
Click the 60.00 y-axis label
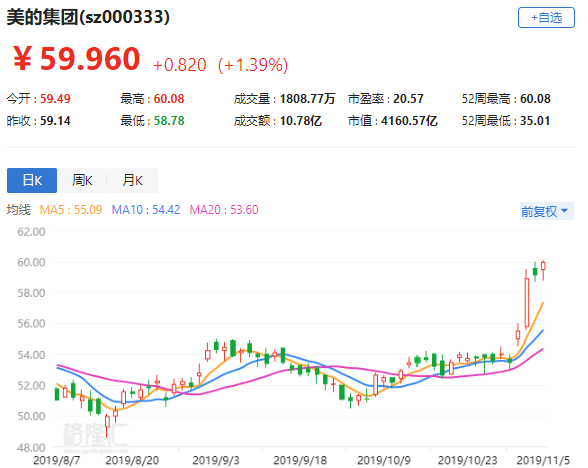[x=31, y=262]
